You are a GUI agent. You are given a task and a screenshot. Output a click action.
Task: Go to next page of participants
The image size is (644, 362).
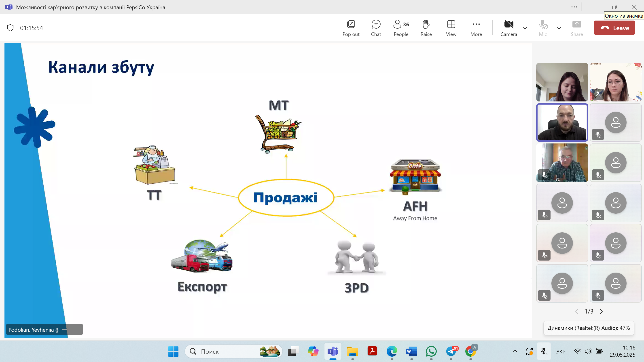tap(601, 311)
